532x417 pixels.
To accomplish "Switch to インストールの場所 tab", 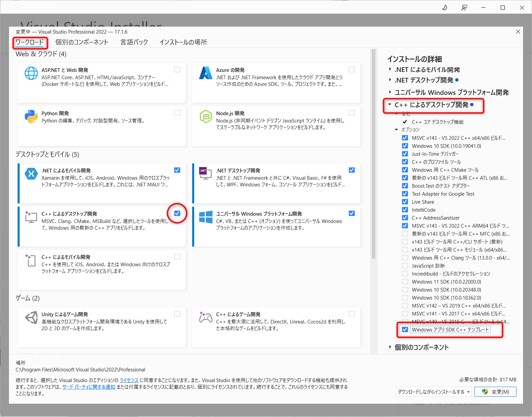I will pos(183,42).
